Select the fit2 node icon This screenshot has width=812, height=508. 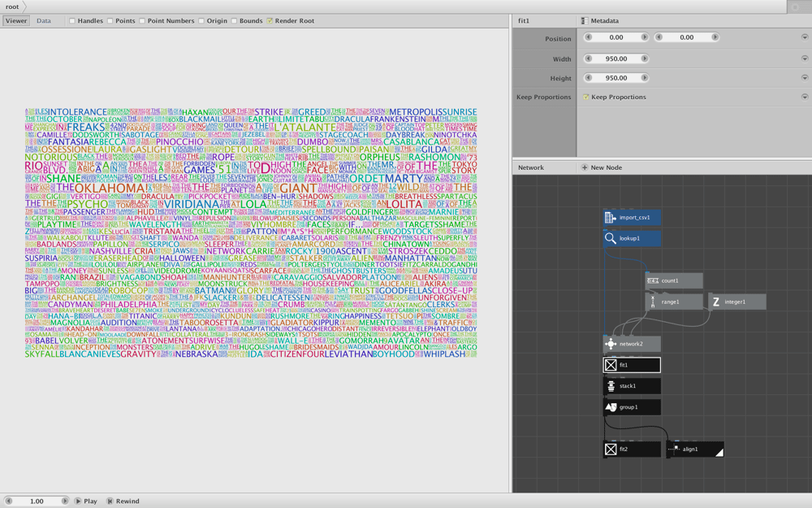pyautogui.click(x=611, y=449)
